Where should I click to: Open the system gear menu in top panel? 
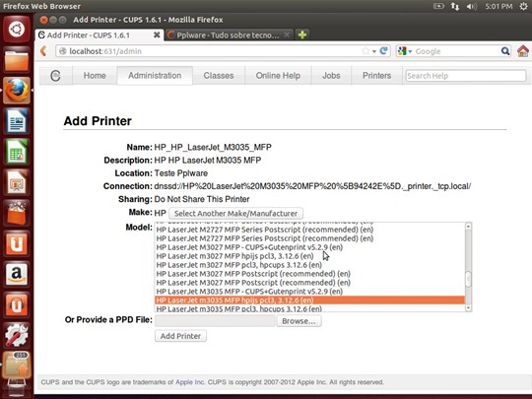(x=524, y=6)
